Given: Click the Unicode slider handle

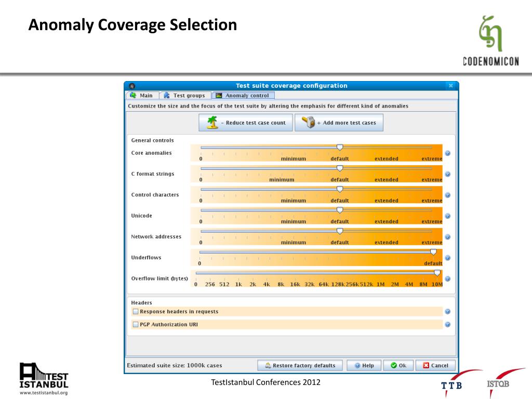Looking at the screenshot, I should 340,210.
